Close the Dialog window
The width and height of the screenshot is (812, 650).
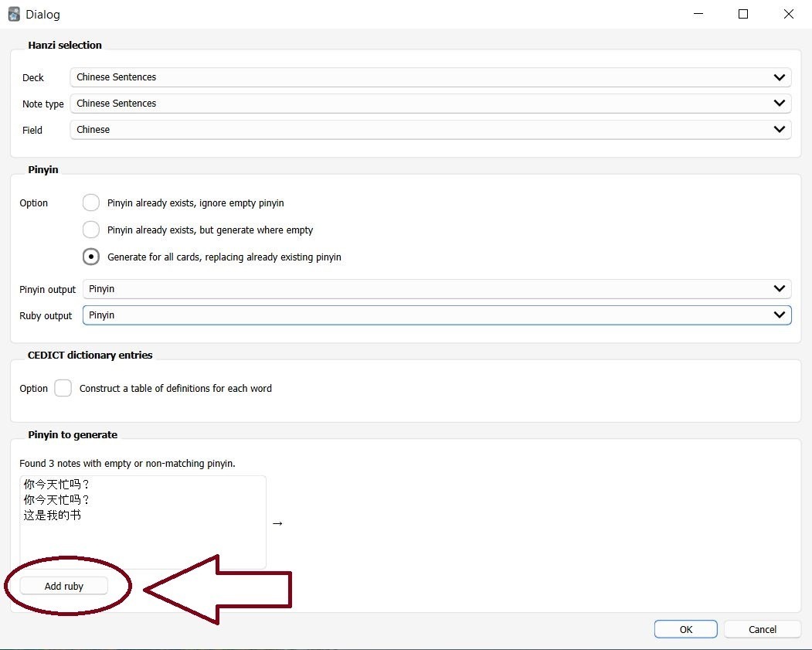coord(788,14)
